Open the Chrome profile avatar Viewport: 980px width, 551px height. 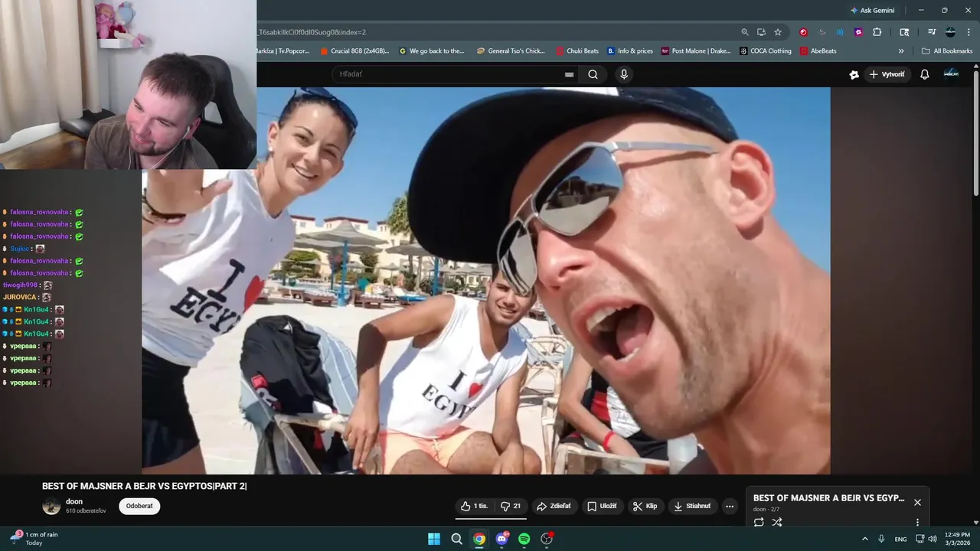[950, 32]
